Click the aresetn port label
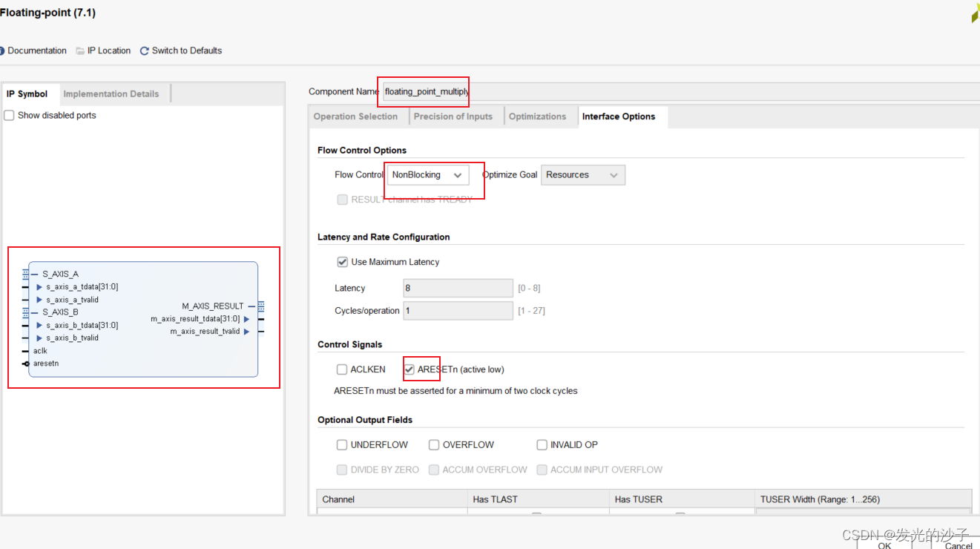Image resolution: width=980 pixels, height=549 pixels. point(46,364)
